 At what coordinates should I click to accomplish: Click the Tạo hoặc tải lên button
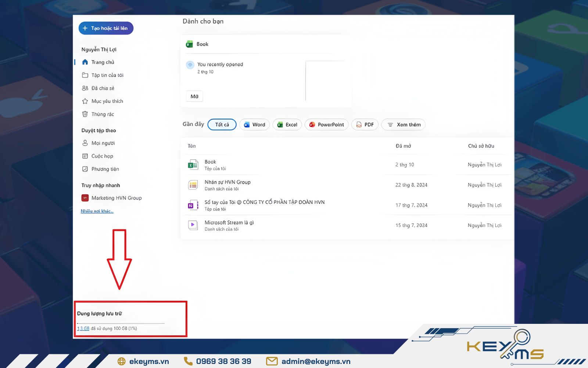[105, 28]
